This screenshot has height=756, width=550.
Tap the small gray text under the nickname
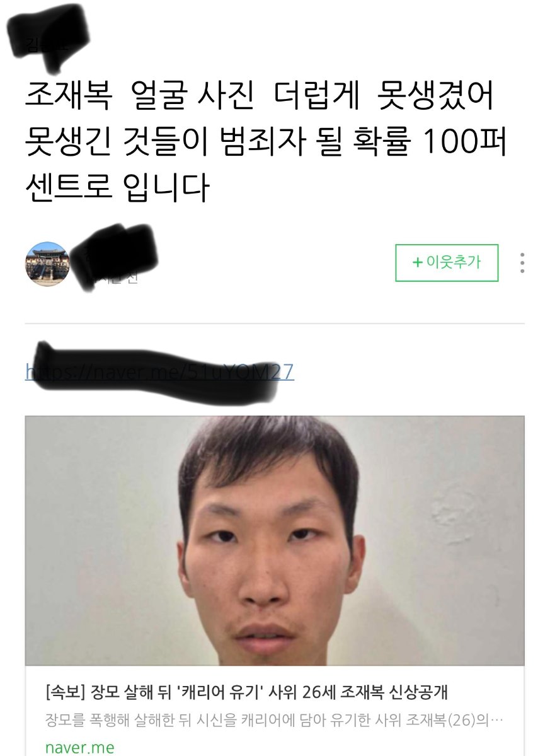(x=113, y=279)
